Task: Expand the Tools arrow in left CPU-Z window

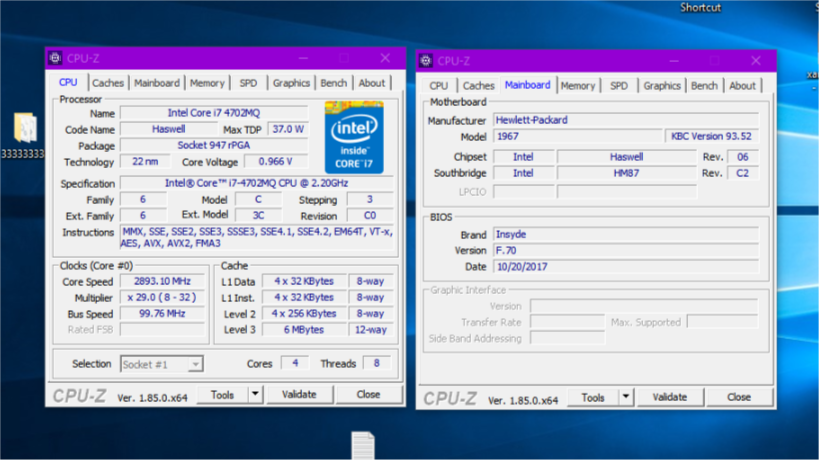Action: click(x=255, y=395)
